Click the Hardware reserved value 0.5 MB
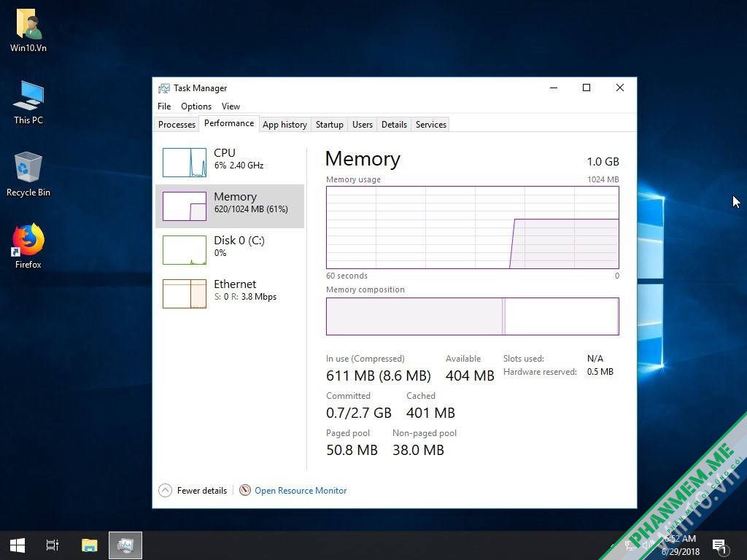 [x=600, y=372]
